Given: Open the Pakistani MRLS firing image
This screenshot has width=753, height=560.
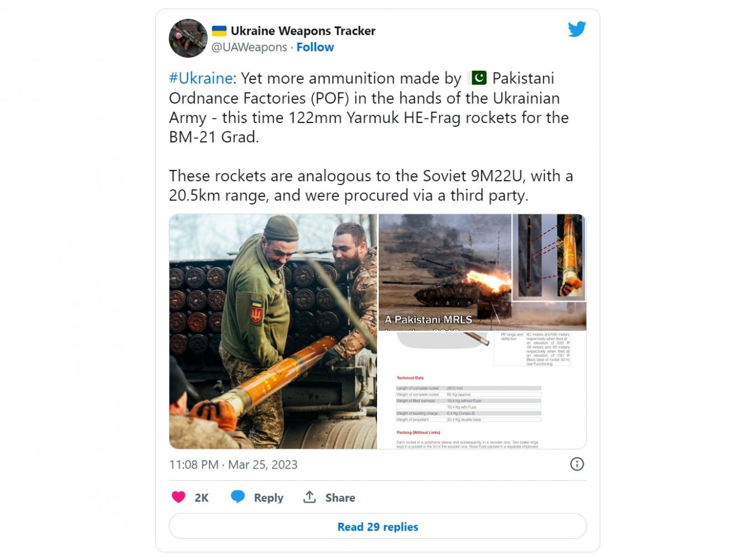Looking at the screenshot, I should point(482,272).
